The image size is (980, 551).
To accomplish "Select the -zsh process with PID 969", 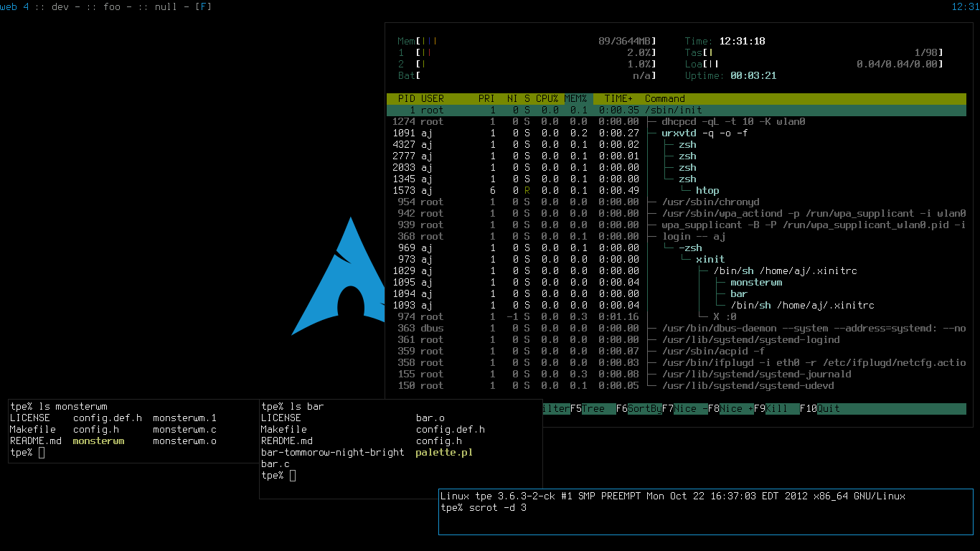I will [677, 248].
